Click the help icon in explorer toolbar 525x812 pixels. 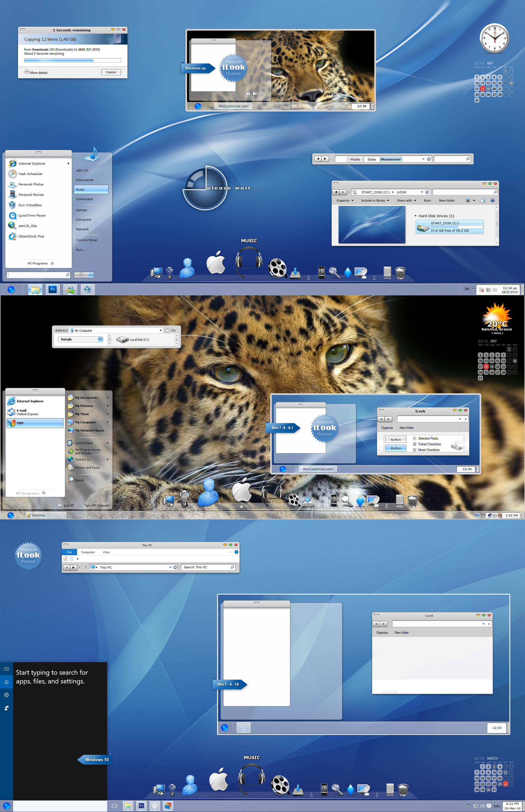(x=492, y=200)
